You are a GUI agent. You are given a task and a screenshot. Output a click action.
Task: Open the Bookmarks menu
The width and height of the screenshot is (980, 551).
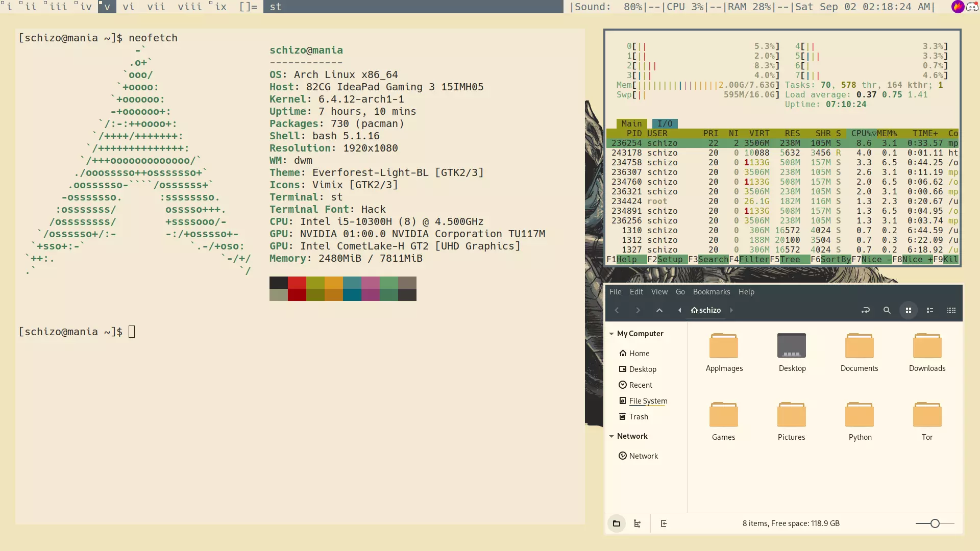tap(711, 292)
